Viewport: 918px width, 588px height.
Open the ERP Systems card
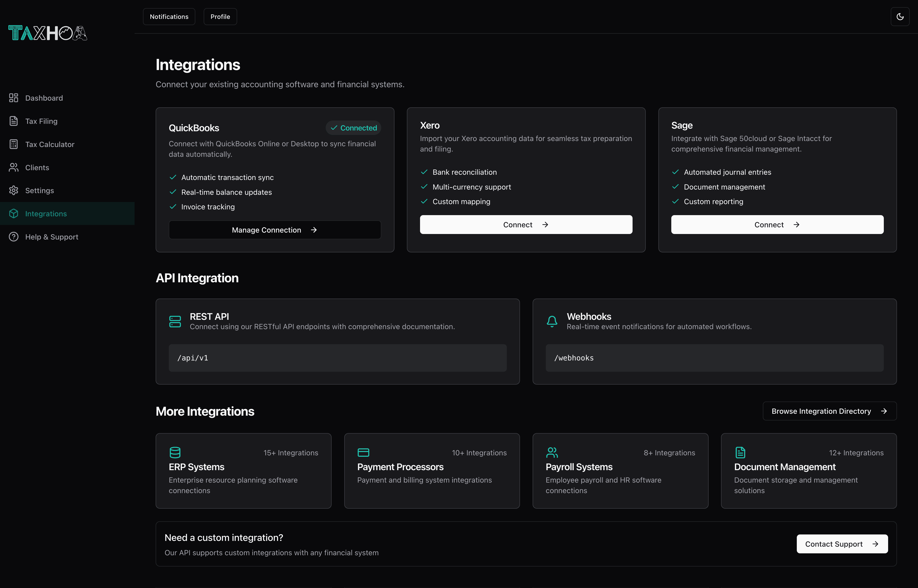click(x=243, y=470)
